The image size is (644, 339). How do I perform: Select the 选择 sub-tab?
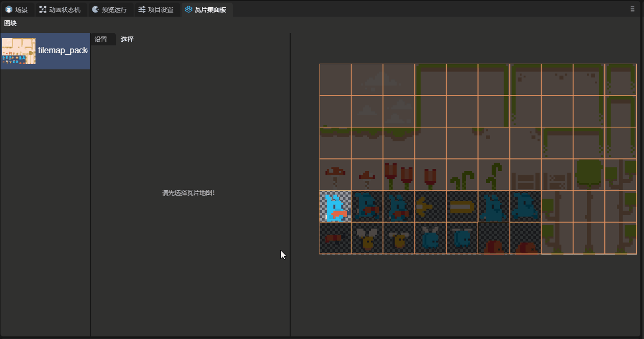[x=127, y=40]
